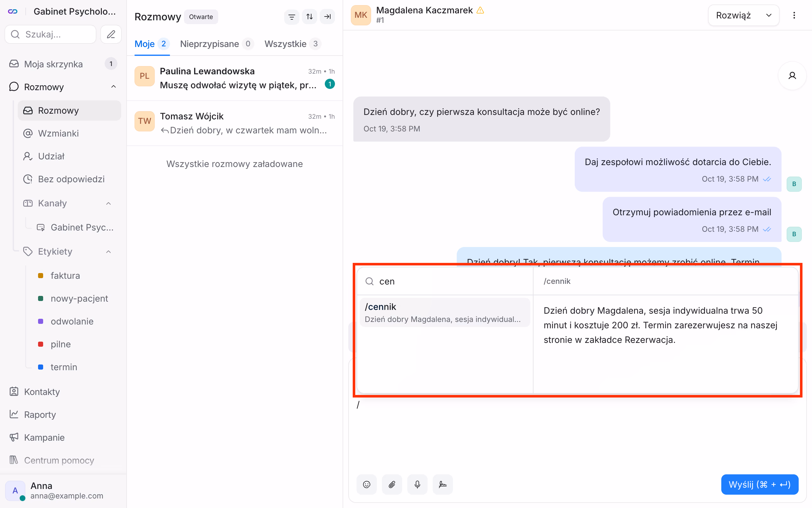Screen dimensions: 812x508
Task: Click the Wyślij send button
Action: (x=759, y=484)
